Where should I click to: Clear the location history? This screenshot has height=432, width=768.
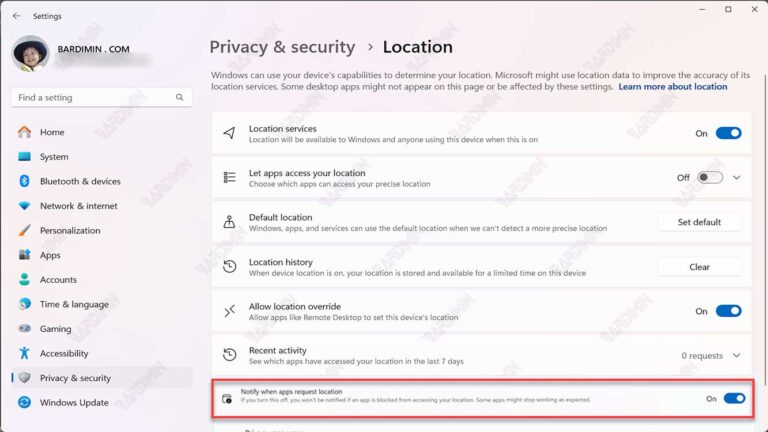[699, 267]
